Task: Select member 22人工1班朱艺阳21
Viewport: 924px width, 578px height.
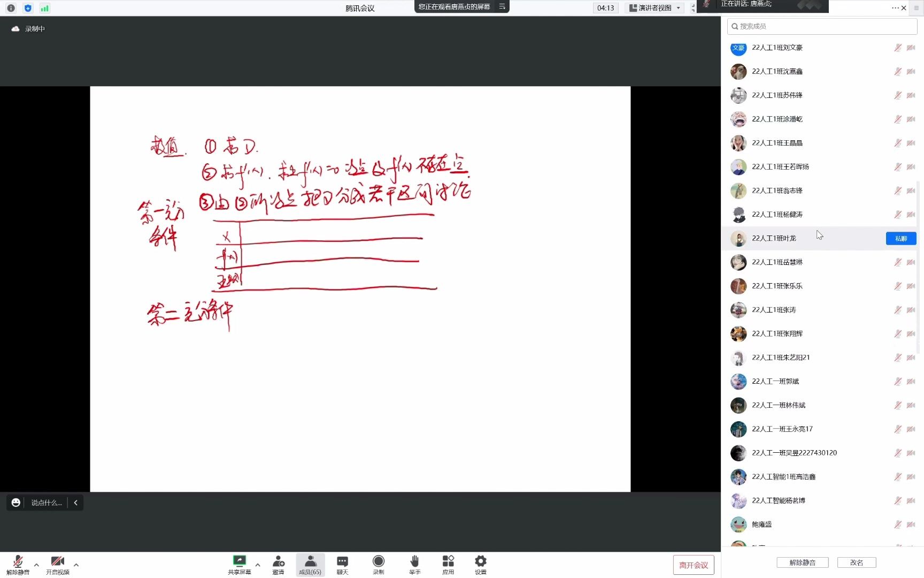Action: pos(822,358)
